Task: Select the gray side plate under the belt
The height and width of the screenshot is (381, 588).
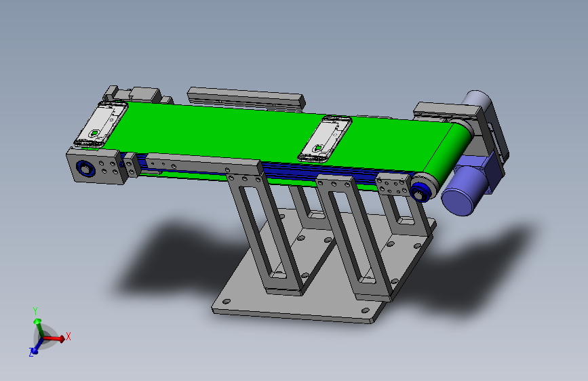Action: [x=204, y=165]
